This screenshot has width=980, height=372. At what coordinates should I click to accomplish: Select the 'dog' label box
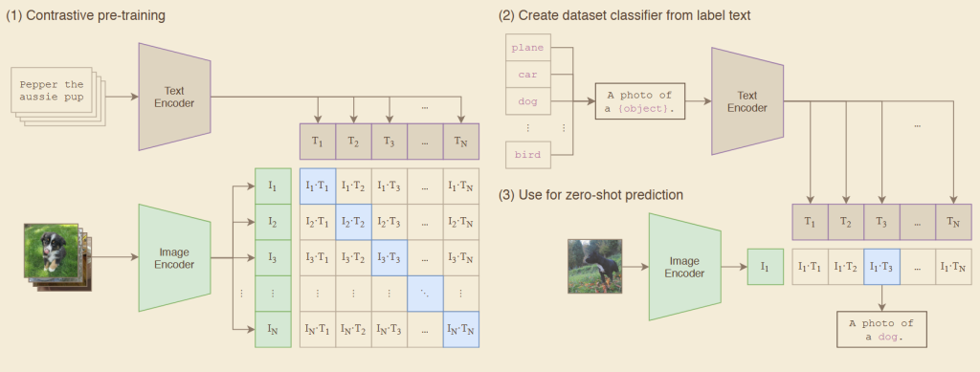(527, 101)
